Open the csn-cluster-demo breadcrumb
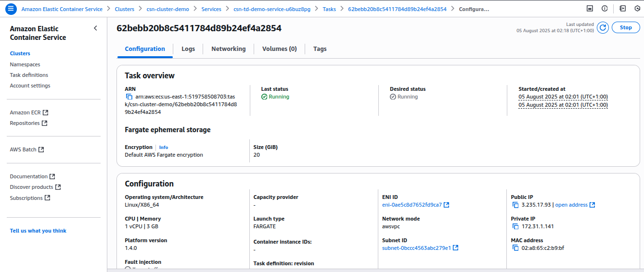The height and width of the screenshot is (272, 644). point(168,9)
